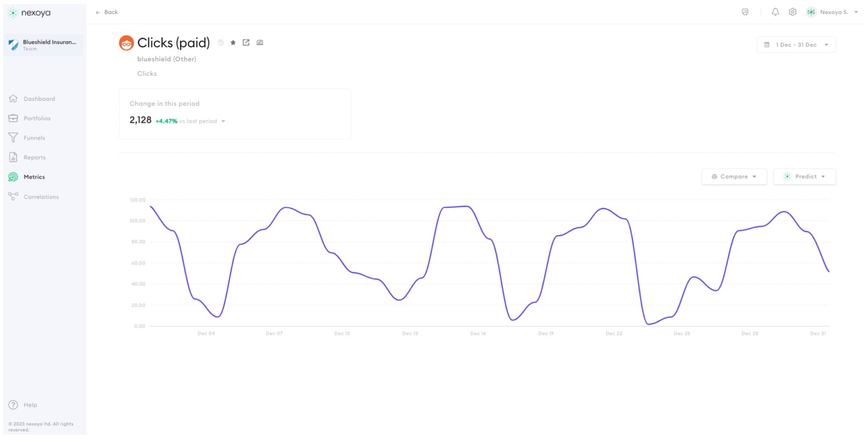Click the Back navigation link
Screen dimensions: 868x440
106,12
